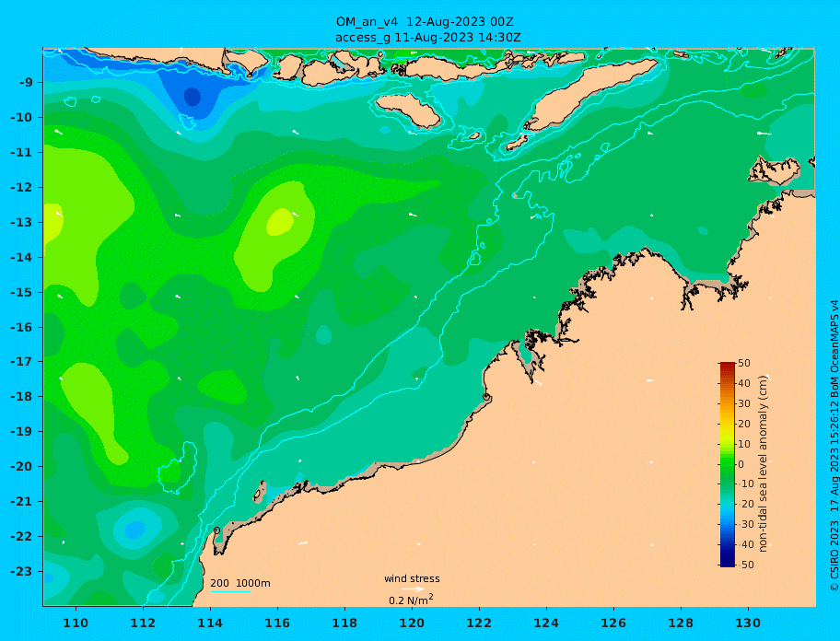Click the colorbar value 40 near top
840x641 pixels.
click(744, 383)
